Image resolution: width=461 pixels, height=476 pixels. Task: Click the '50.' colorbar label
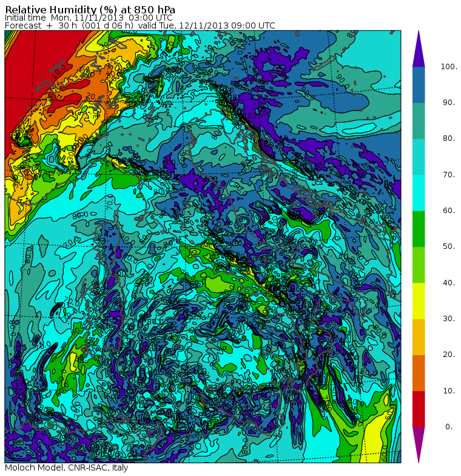coord(449,246)
